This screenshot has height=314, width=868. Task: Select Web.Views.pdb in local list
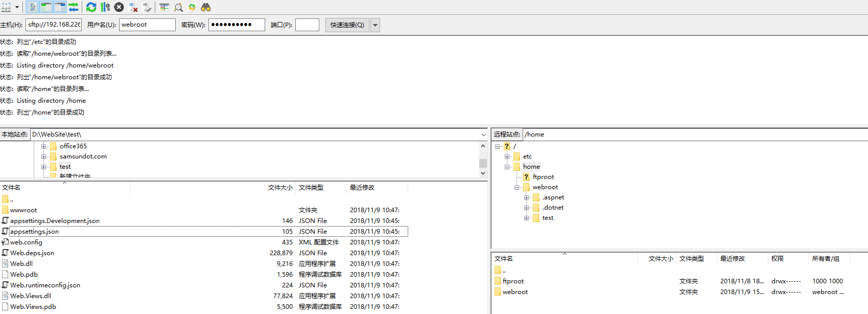point(33,307)
